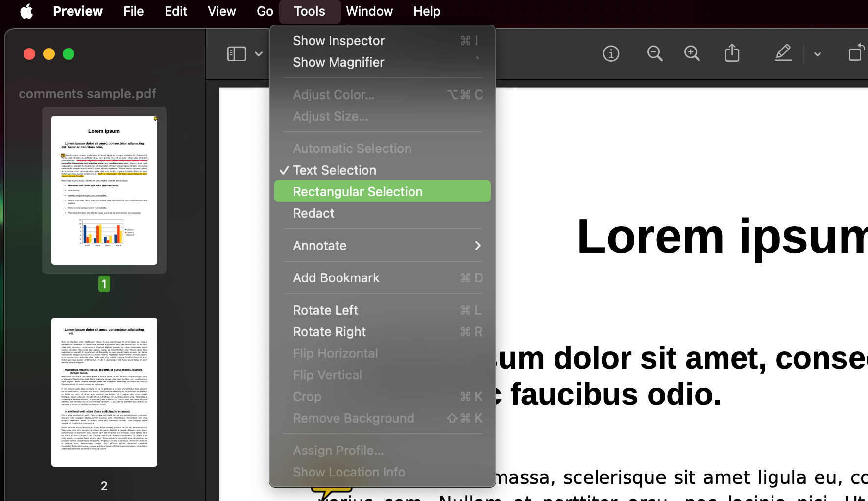Click the red close window button

point(29,54)
